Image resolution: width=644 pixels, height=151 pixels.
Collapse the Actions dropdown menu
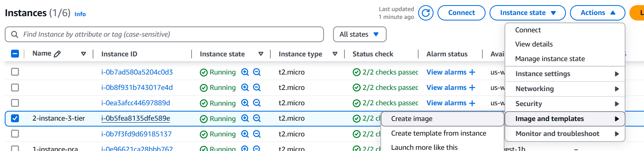(597, 13)
